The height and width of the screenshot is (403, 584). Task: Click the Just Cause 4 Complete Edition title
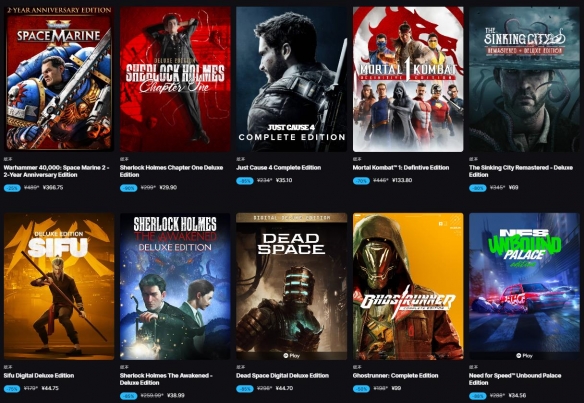click(x=278, y=168)
